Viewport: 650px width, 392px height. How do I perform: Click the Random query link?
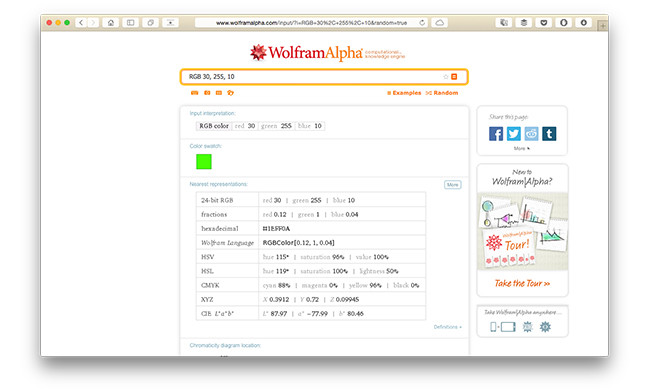pyautogui.click(x=442, y=93)
